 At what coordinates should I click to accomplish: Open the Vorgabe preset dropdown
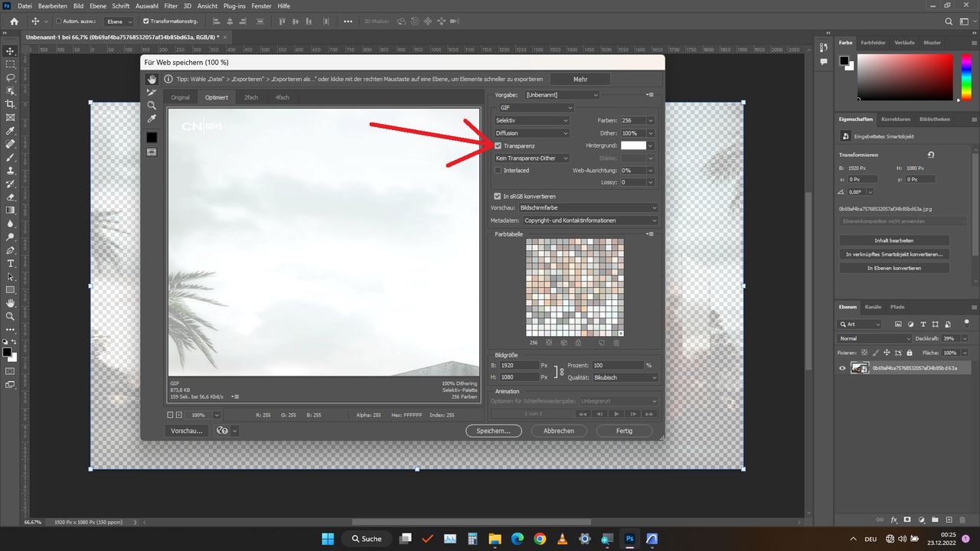561,95
